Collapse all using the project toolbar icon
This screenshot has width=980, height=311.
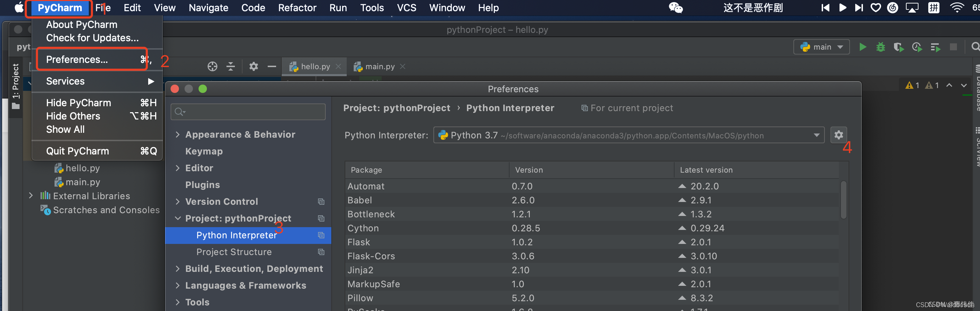click(231, 66)
